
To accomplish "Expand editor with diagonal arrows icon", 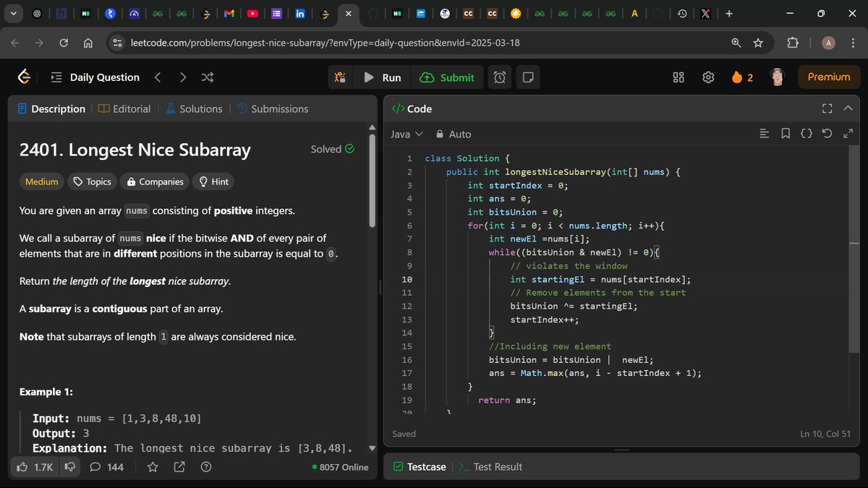I will (x=848, y=134).
